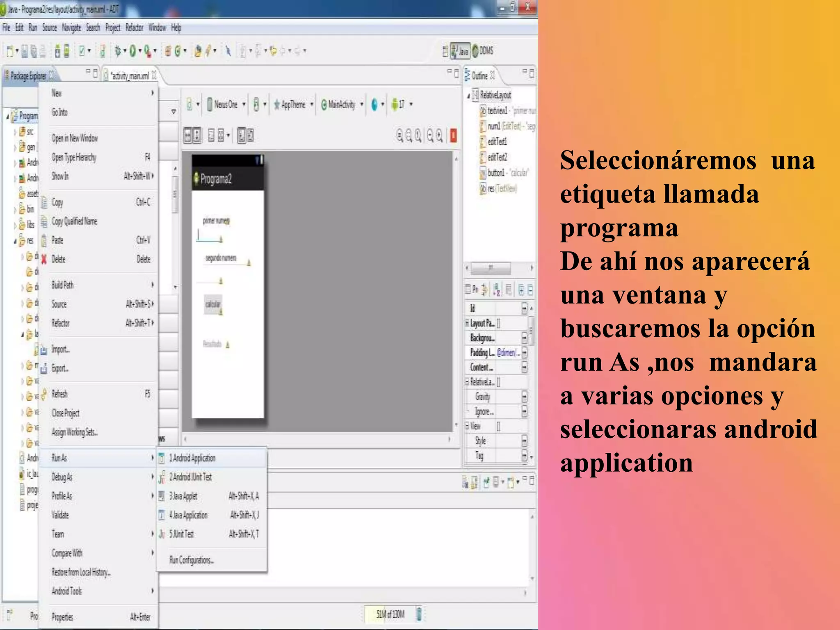Collapse the Programa2 project node

coord(7,116)
